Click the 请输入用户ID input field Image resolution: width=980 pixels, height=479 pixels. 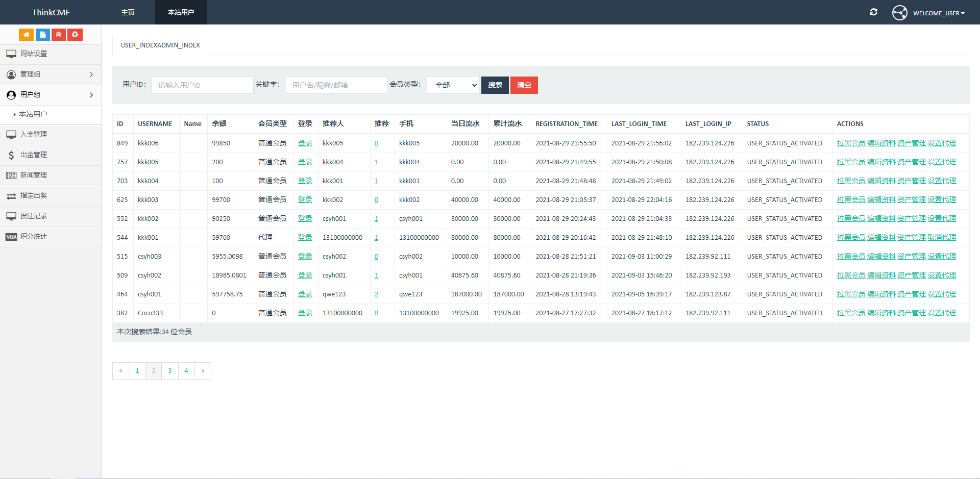click(202, 85)
